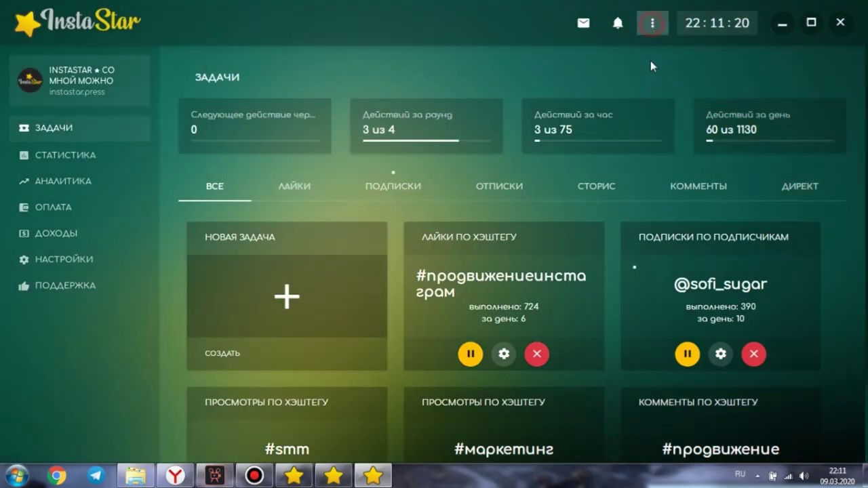868x488 pixels.
Task: Click the @sofi_sugar account name
Action: (x=720, y=284)
